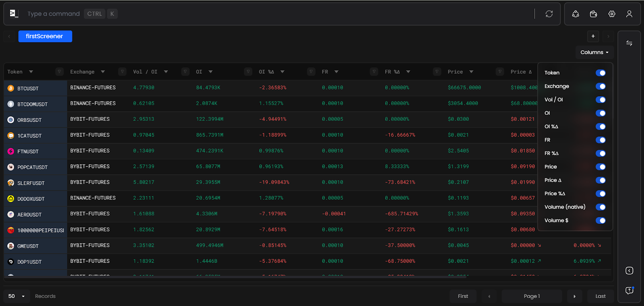The height and width of the screenshot is (306, 644).
Task: Open the OI %Δ column filter funnel
Action: (x=311, y=72)
